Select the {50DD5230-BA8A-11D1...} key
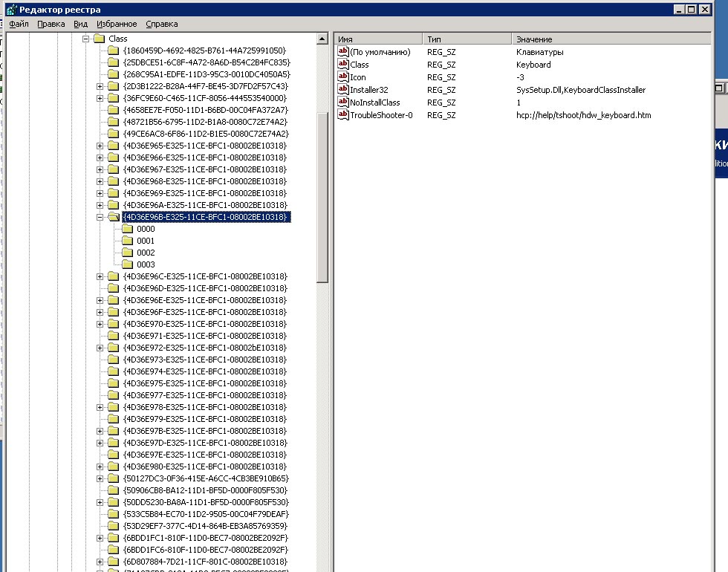 pos(207,502)
